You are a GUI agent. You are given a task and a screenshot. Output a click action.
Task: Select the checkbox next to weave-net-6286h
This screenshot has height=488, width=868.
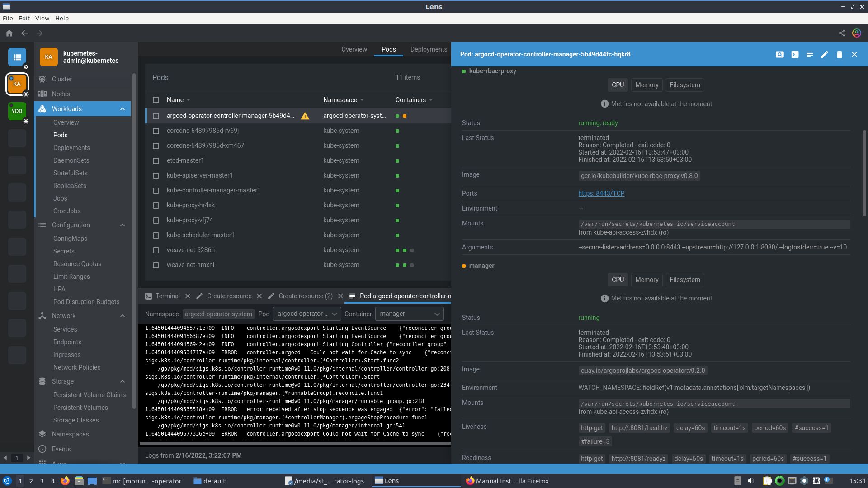click(156, 250)
